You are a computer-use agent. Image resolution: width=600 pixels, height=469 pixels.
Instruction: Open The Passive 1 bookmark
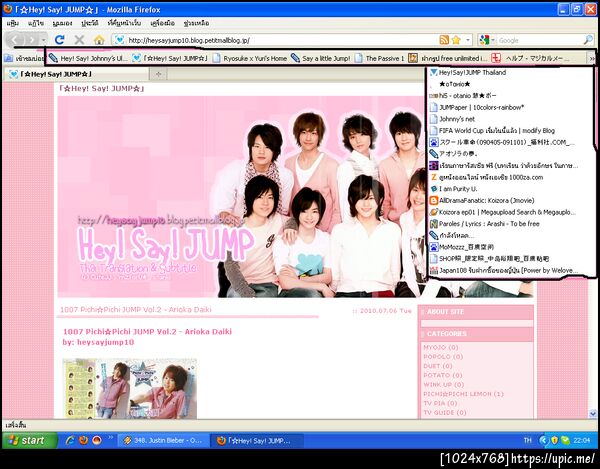click(380, 59)
